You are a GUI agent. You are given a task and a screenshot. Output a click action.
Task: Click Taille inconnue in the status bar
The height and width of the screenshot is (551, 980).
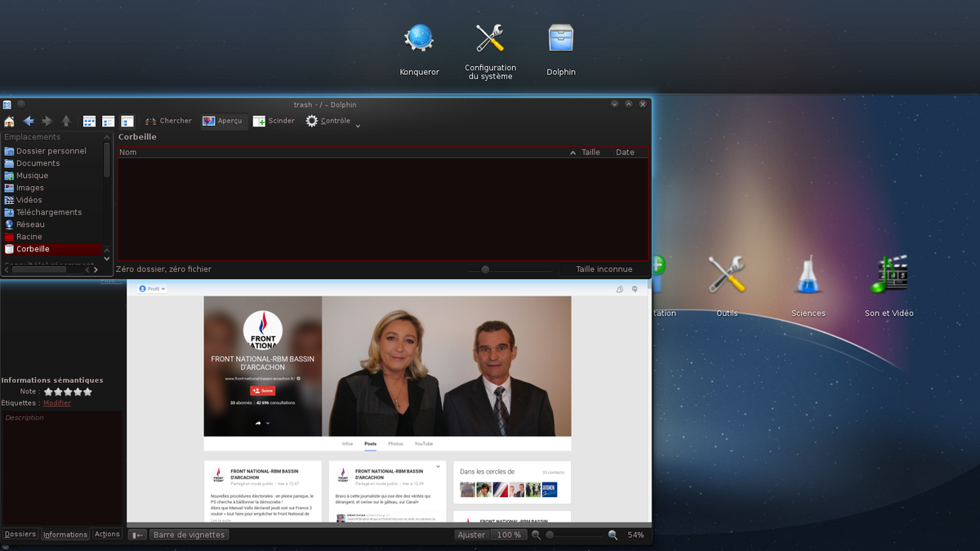(x=604, y=269)
